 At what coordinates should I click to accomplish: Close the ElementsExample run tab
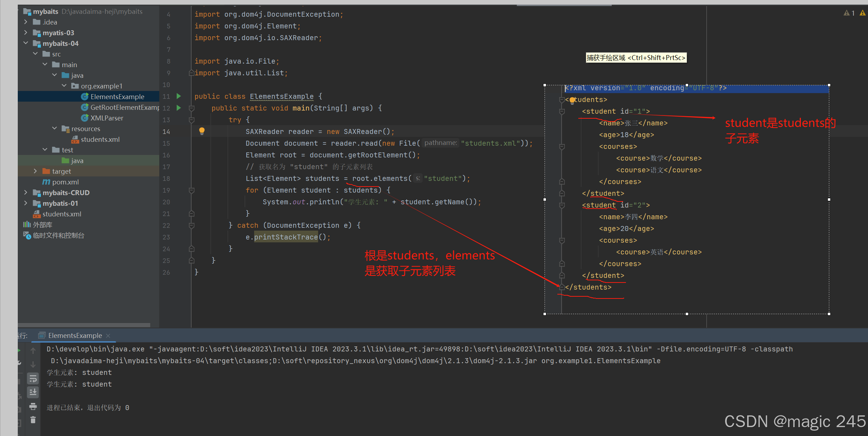click(x=108, y=336)
